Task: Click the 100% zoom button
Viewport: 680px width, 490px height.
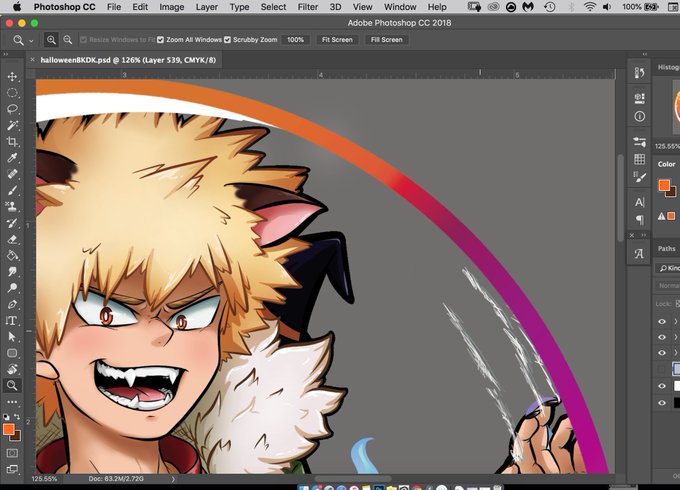Action: [x=295, y=40]
